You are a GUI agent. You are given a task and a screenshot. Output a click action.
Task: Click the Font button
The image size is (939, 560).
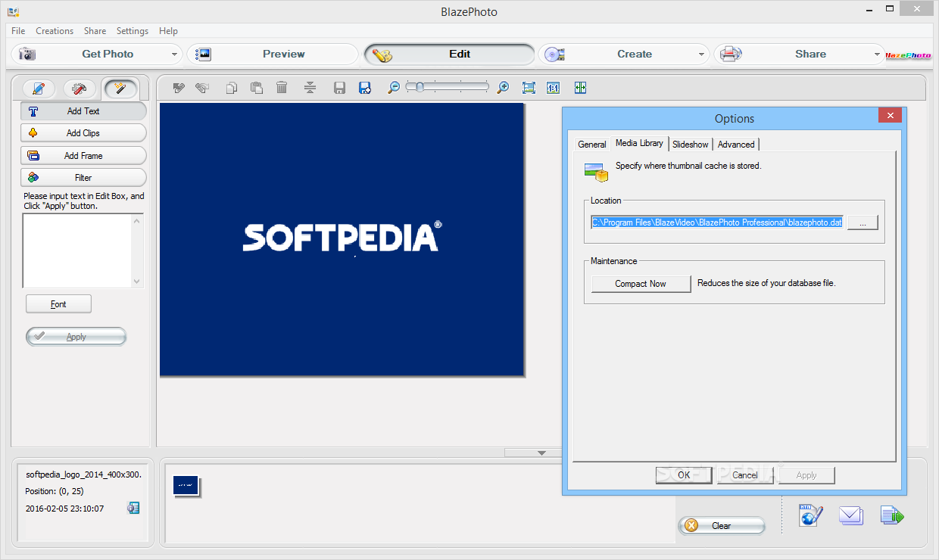point(58,304)
